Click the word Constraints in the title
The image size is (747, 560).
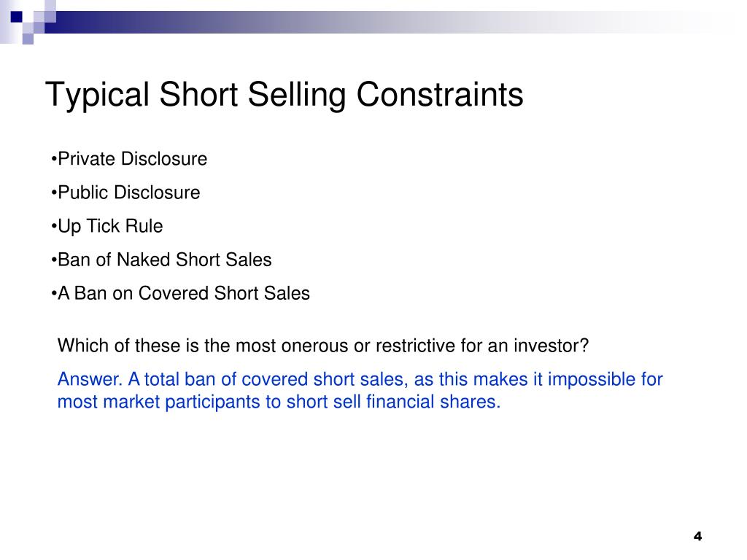point(440,94)
